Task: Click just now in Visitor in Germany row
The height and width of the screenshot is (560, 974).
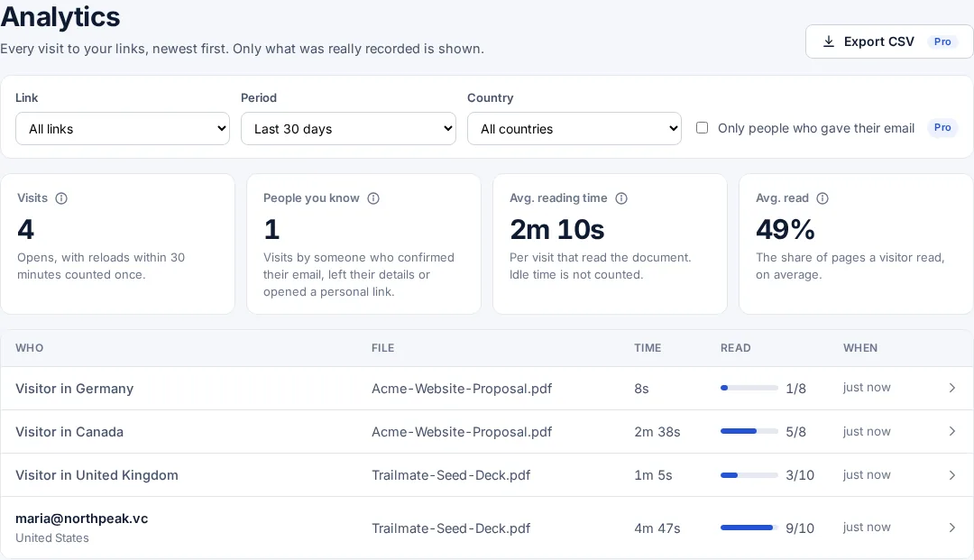Action: [x=867, y=388]
